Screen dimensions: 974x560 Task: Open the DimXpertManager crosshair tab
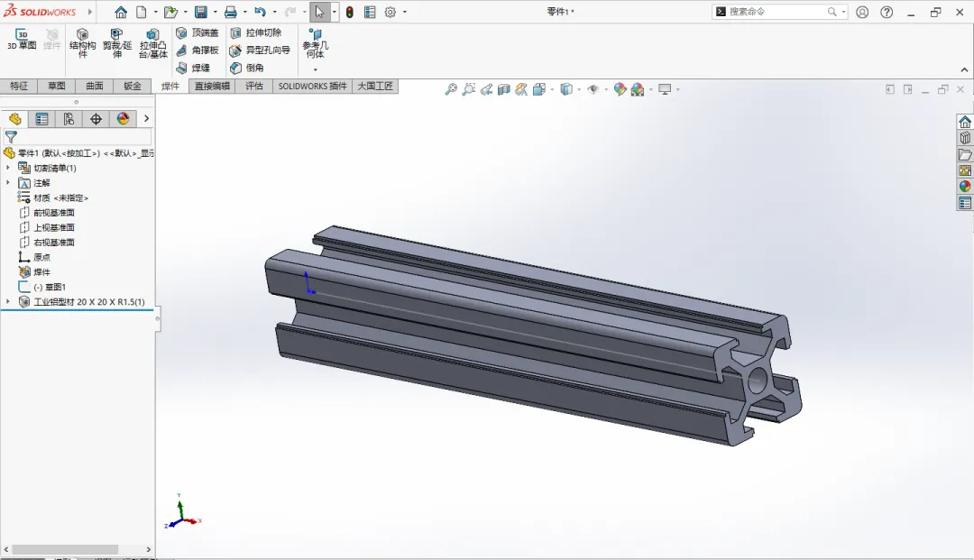tap(96, 118)
